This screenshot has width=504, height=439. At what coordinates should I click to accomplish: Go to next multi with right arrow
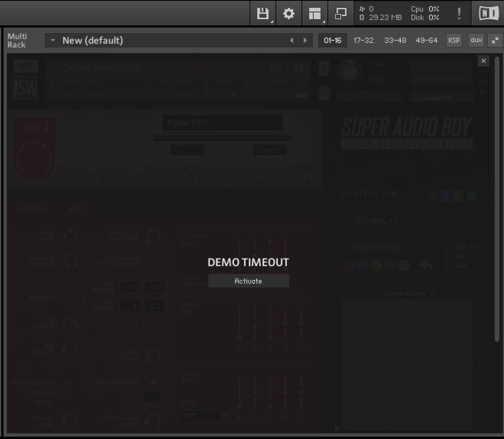click(305, 41)
